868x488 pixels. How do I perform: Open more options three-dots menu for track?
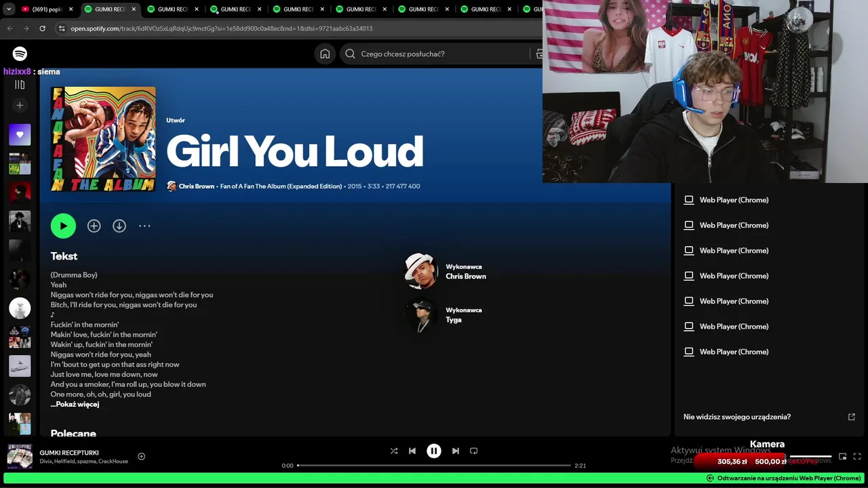[x=144, y=226]
